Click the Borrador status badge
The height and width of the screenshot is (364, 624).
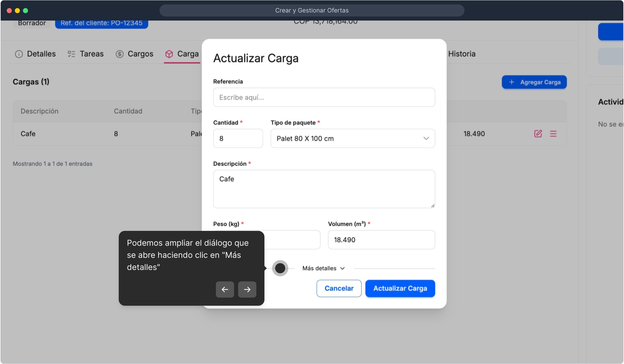pyautogui.click(x=32, y=24)
